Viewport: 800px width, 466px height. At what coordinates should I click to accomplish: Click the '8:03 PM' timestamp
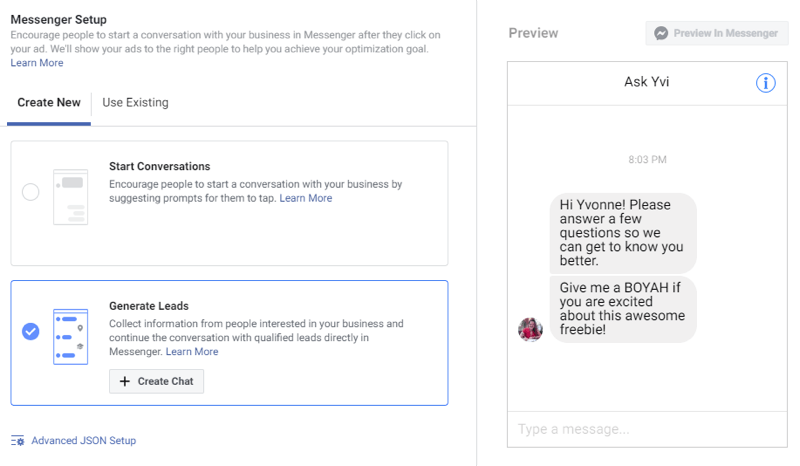(647, 160)
